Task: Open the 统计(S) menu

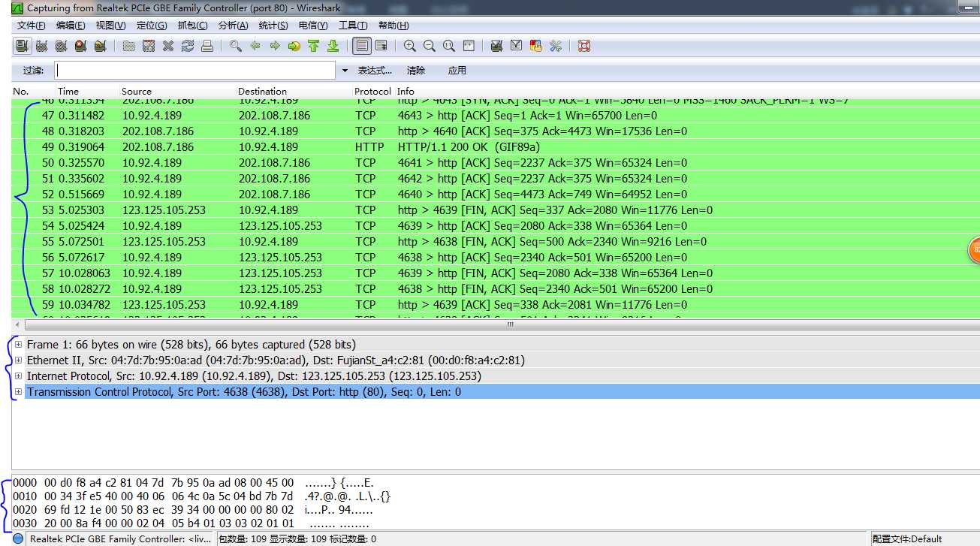Action: (273, 26)
